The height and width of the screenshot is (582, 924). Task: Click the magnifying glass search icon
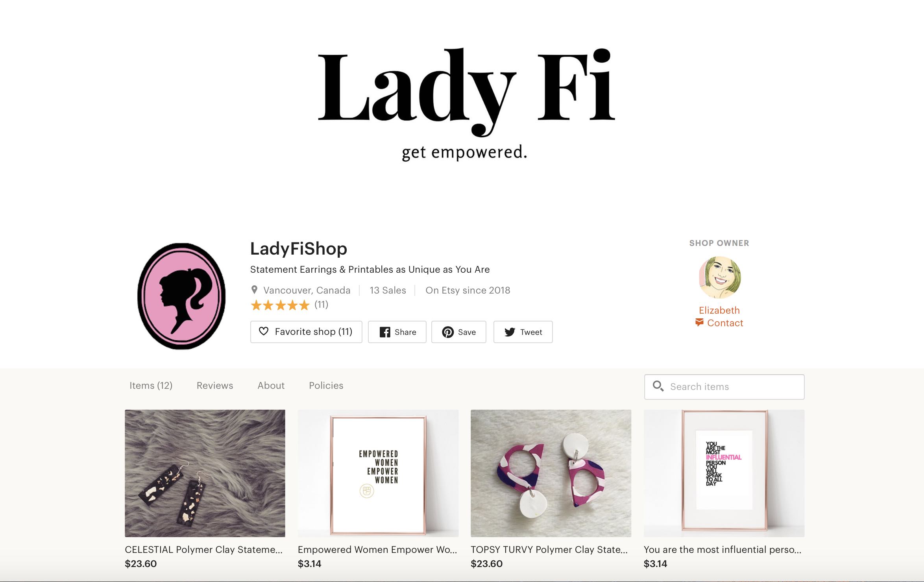pyautogui.click(x=658, y=386)
